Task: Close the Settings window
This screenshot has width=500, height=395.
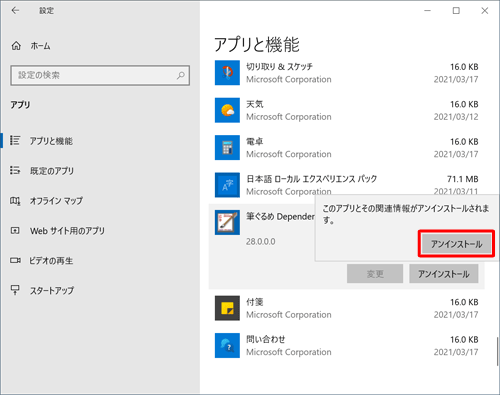Action: (x=485, y=11)
